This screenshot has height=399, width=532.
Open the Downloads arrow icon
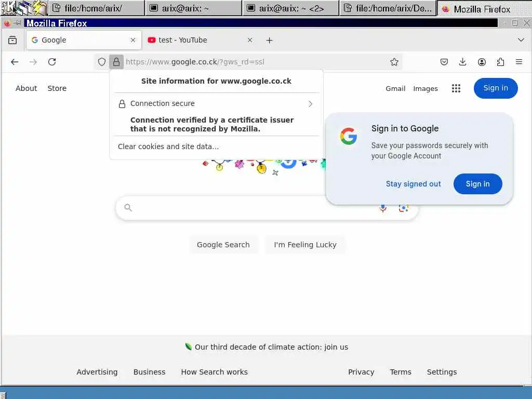coord(463,62)
